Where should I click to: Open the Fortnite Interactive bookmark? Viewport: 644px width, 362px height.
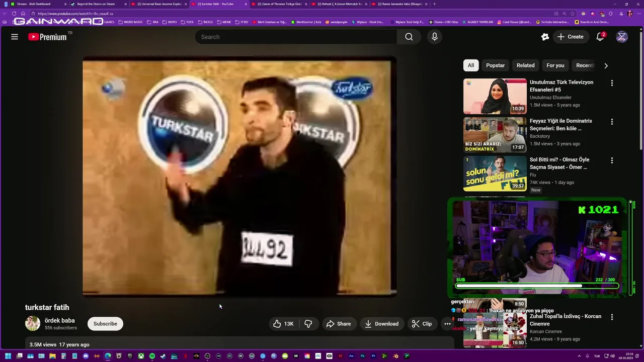[552, 22]
